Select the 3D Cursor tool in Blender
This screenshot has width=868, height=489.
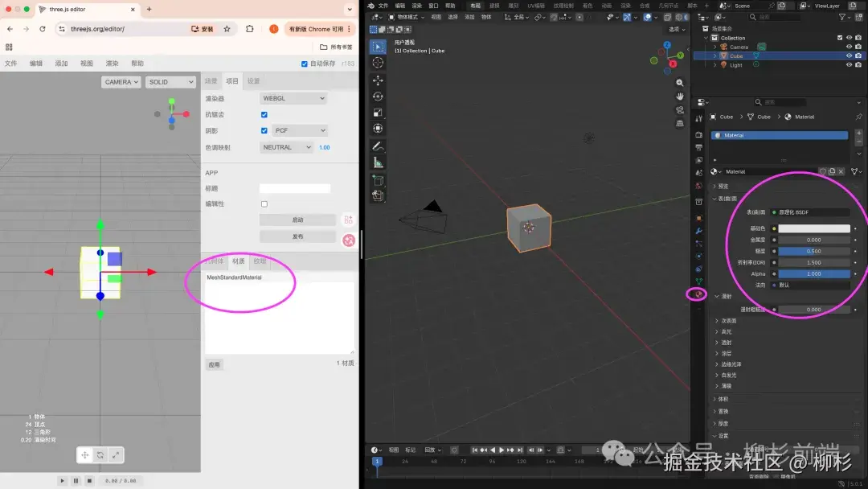point(378,63)
